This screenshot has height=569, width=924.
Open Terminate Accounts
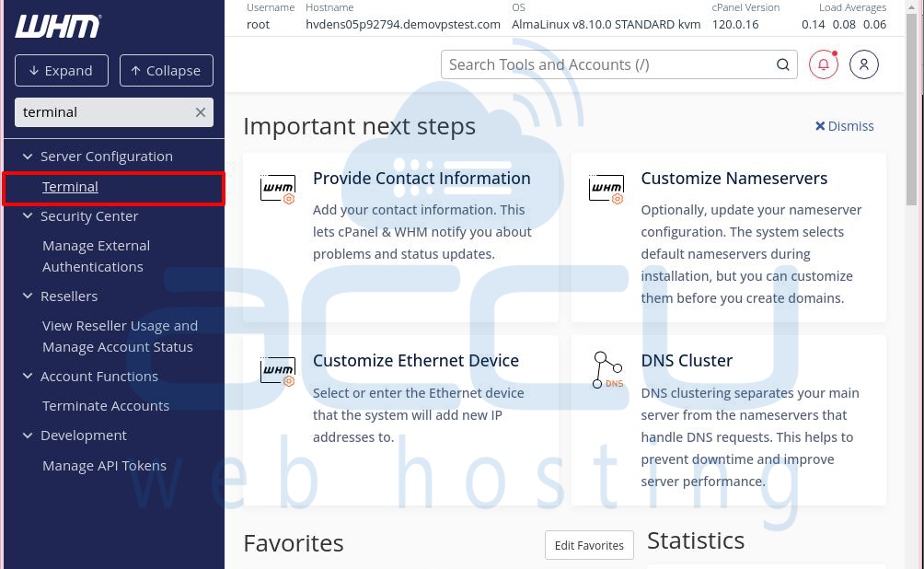pos(106,406)
